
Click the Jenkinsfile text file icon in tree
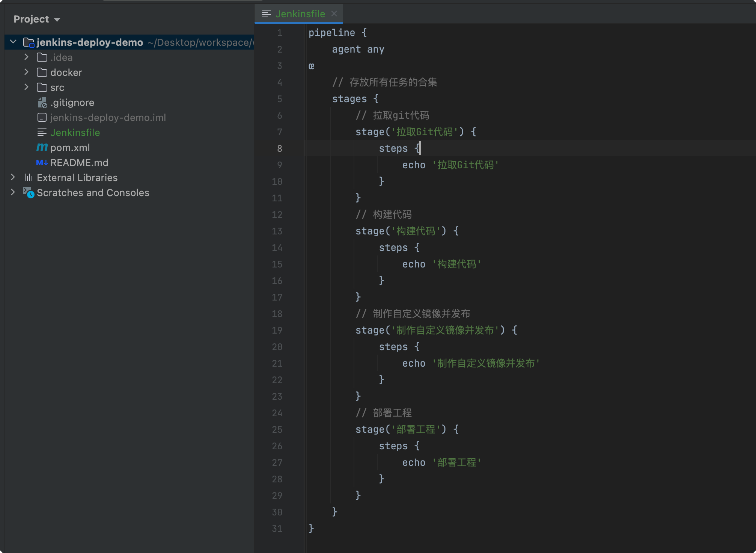tap(42, 132)
